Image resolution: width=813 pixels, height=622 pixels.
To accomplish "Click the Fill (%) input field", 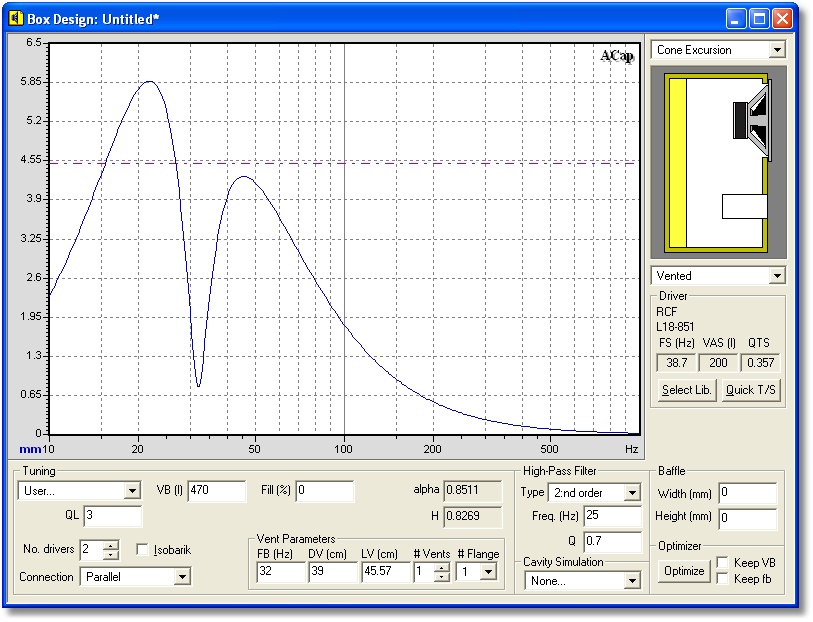I will 325,490.
